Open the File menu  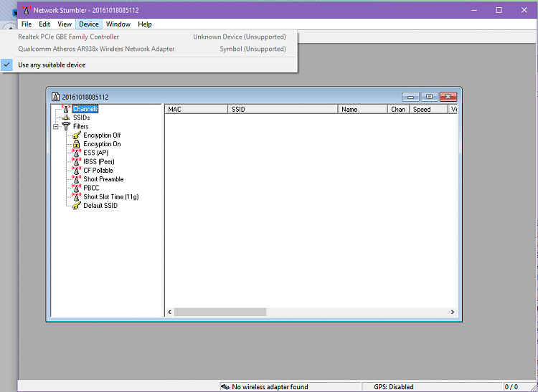point(26,24)
